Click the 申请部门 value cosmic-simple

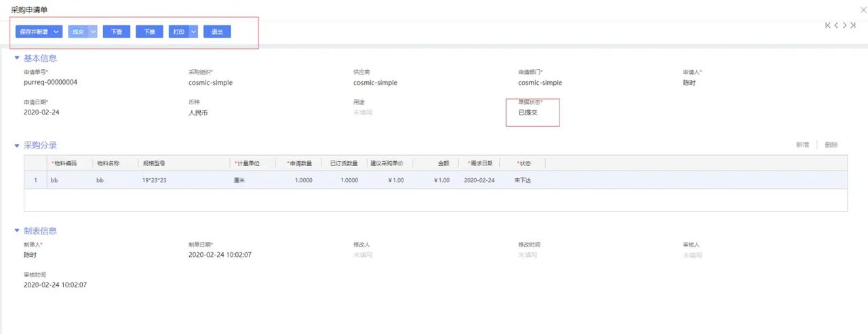pyautogui.click(x=540, y=83)
